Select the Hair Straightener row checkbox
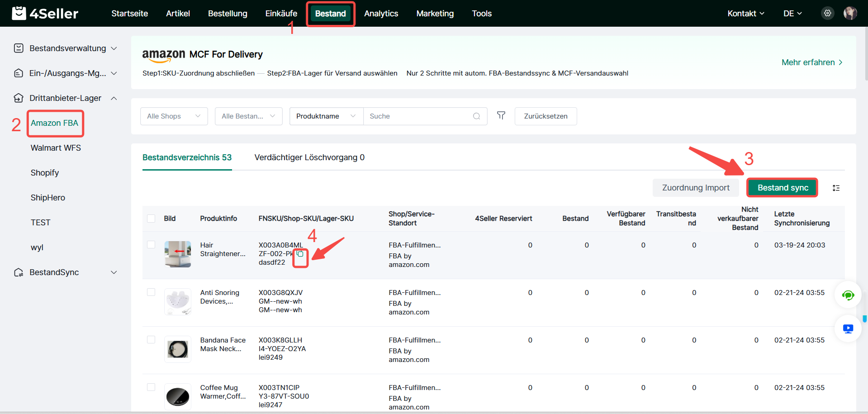 coord(151,245)
